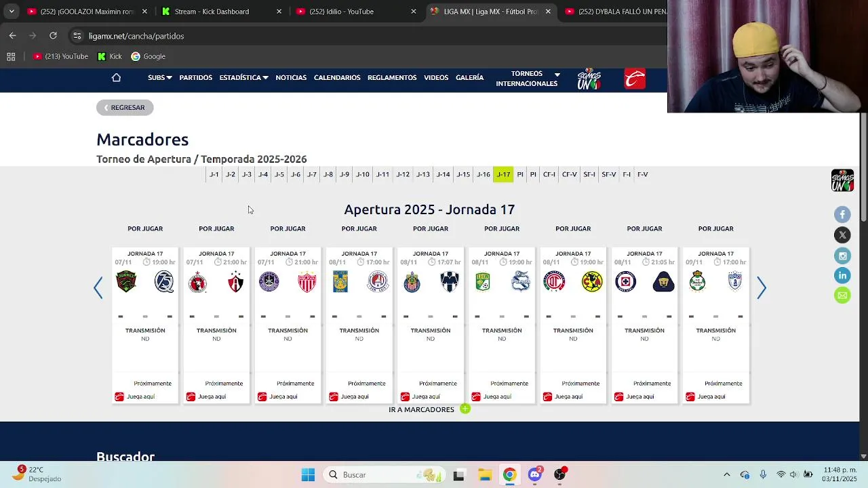The height and width of the screenshot is (488, 868).
Task: Open File Explorer from taskbar
Action: (x=484, y=474)
